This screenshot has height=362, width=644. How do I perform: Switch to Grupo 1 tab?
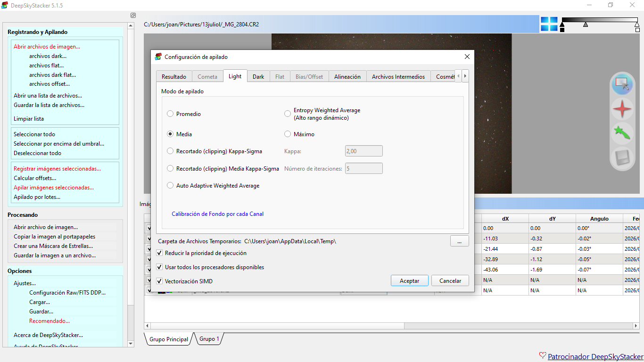click(x=209, y=339)
